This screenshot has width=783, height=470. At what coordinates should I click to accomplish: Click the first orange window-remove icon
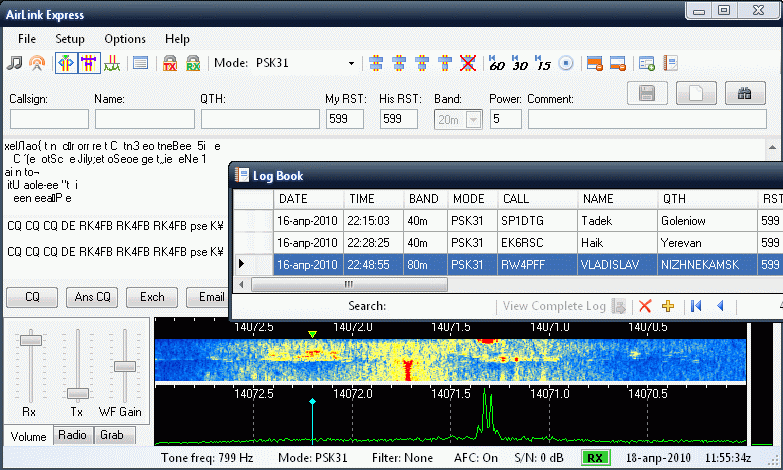click(x=595, y=63)
